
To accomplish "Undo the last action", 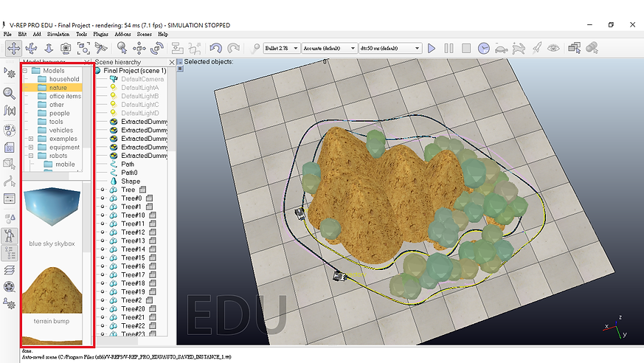I will tap(215, 49).
